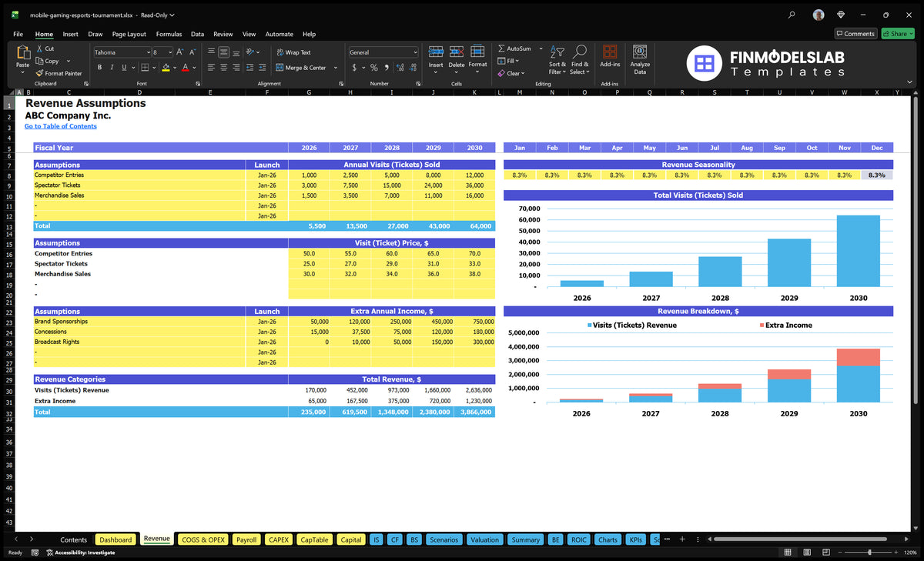Click the Insert cells icon
The image size is (924, 561).
tap(436, 52)
